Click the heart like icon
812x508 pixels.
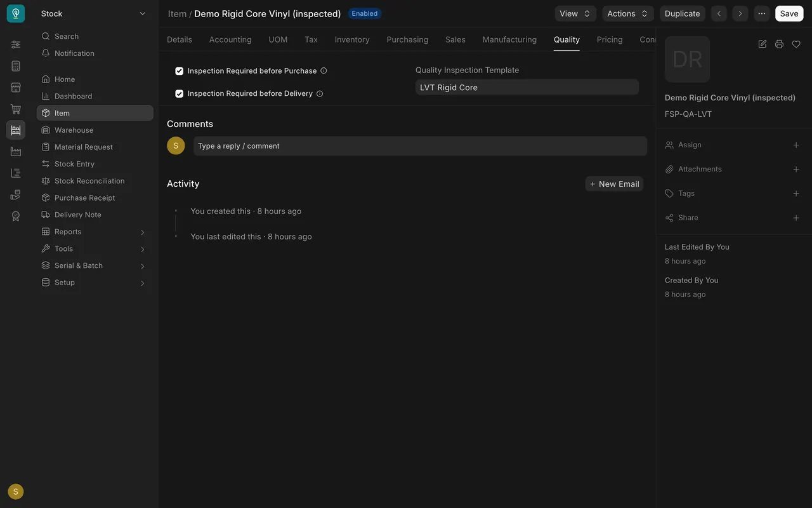(x=796, y=44)
